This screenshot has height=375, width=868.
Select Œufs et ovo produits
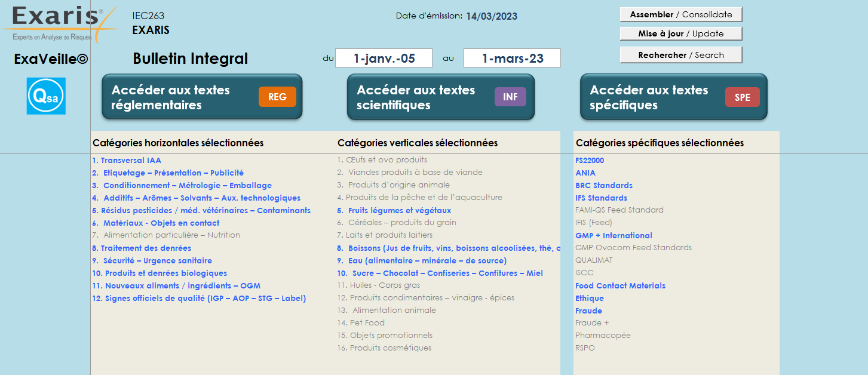(382, 159)
